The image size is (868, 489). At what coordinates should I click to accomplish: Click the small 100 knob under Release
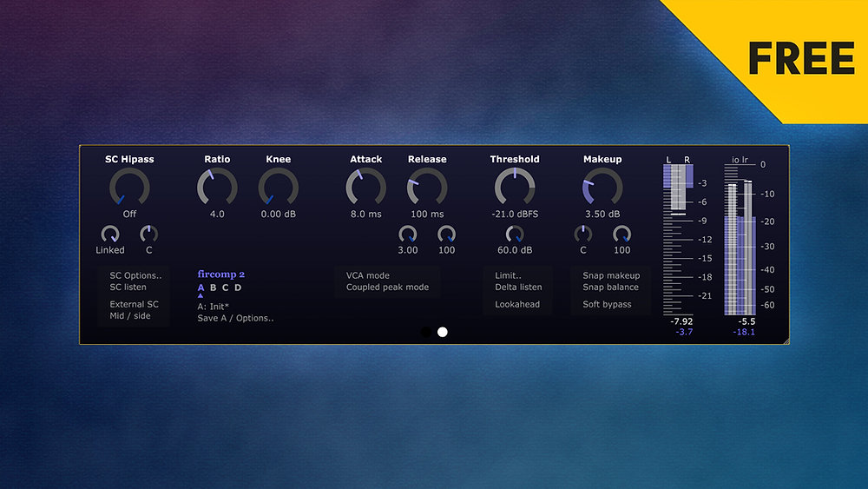pos(447,235)
